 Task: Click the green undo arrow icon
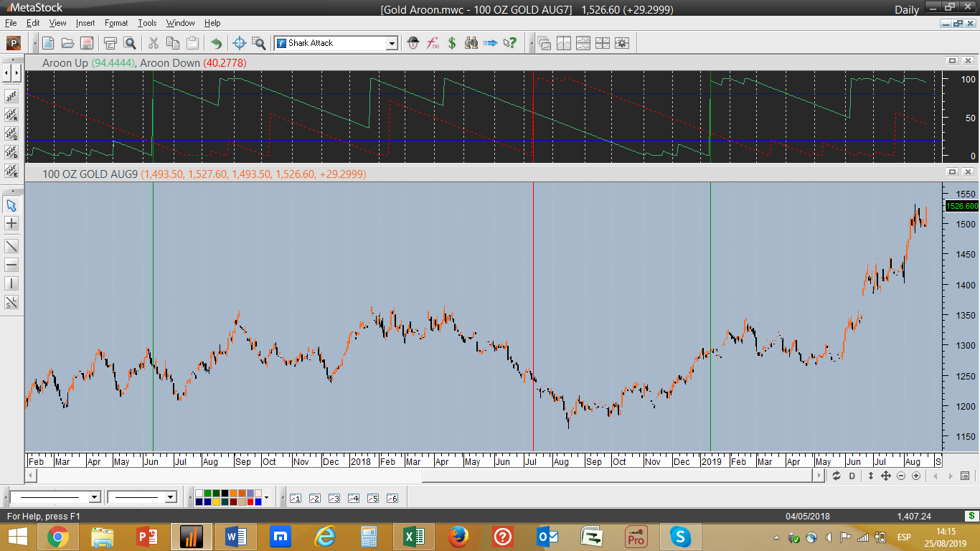[x=216, y=43]
